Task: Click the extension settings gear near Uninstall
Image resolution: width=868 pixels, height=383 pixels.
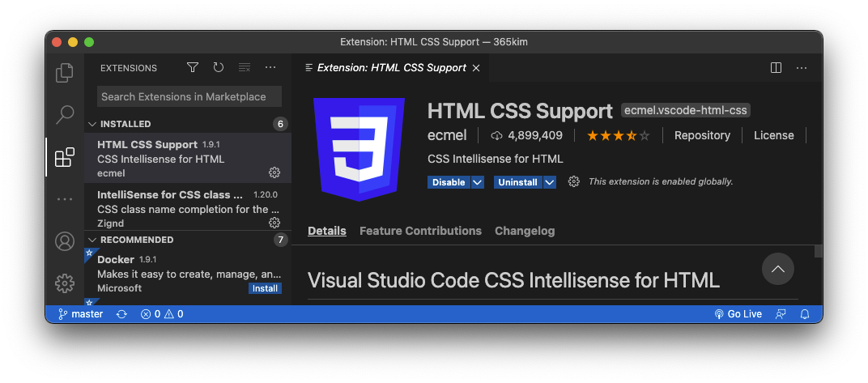Action: click(574, 181)
